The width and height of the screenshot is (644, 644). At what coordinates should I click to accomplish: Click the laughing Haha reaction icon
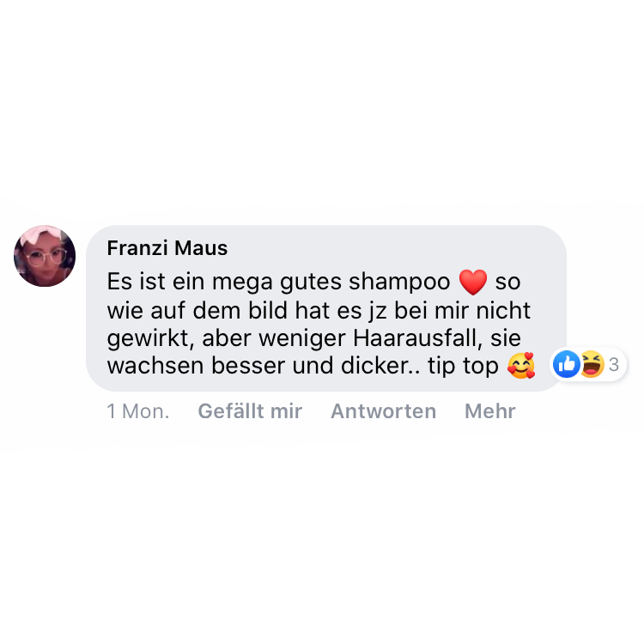tap(592, 364)
